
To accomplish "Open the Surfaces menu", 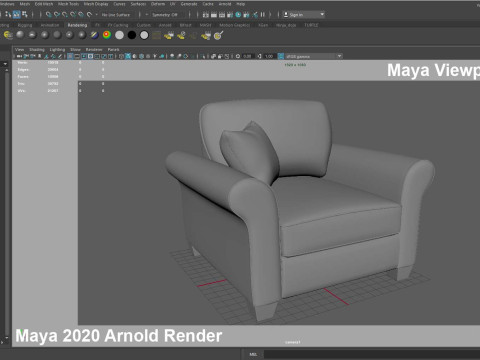I will tap(138, 4).
